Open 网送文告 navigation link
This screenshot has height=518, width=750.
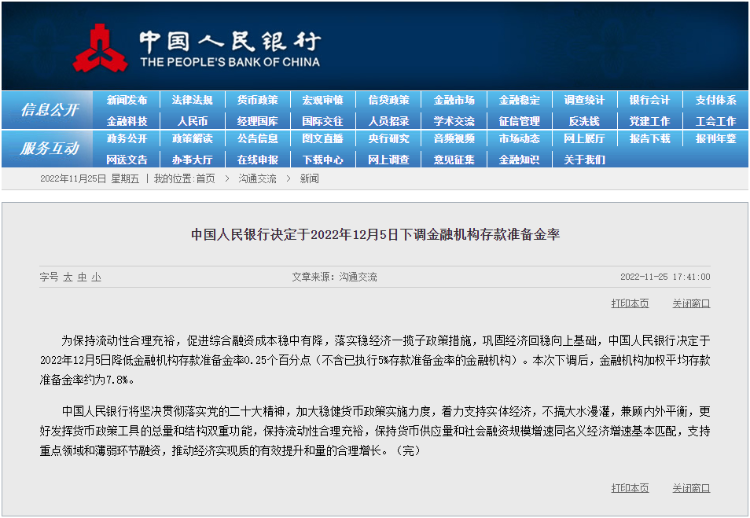coord(127,159)
